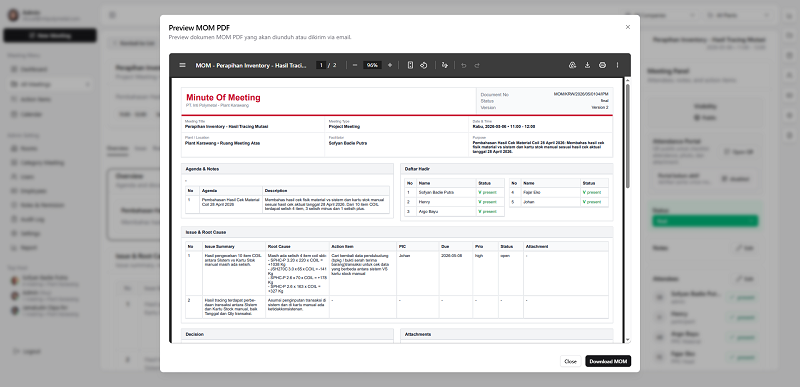Click attendee Fajar Eko in Daftar Hadir
This screenshot has width=800, height=387.
pyautogui.click(x=532, y=192)
